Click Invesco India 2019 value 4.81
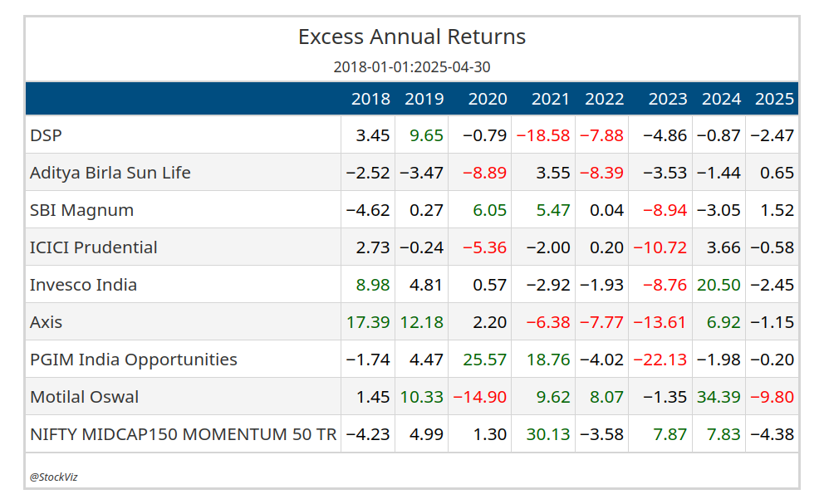 pyautogui.click(x=426, y=285)
